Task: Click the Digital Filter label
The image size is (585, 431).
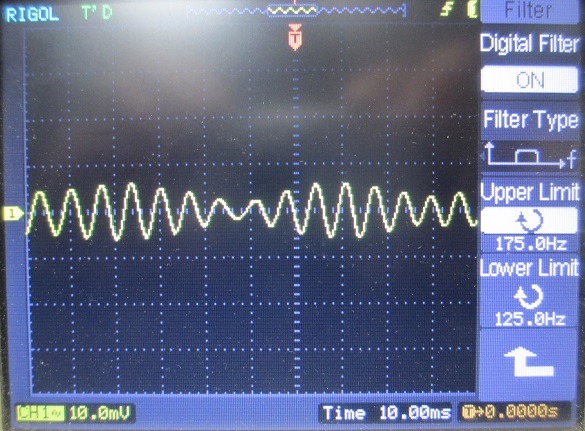Action: point(529,44)
